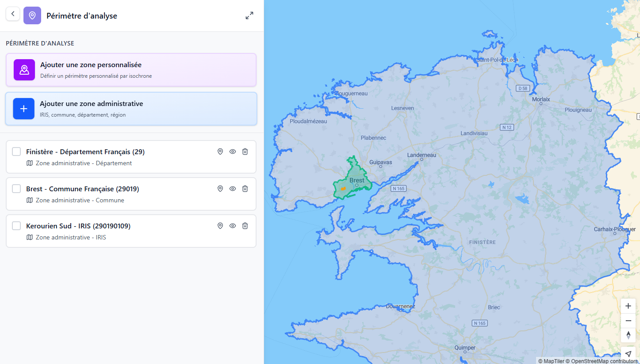The image size is (640, 364).
Task: Check the Finistère department checkbox
Action: (16, 151)
